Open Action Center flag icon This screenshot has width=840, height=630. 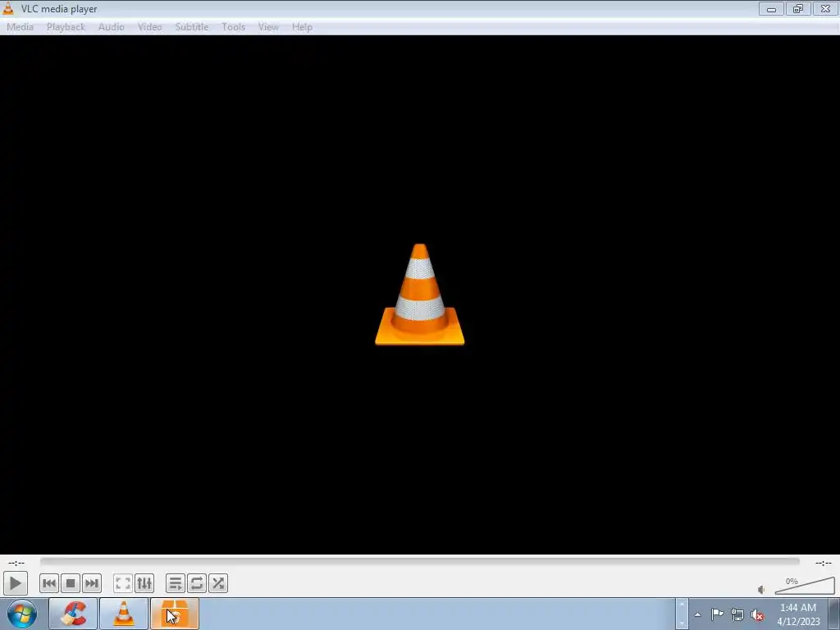pos(717,614)
